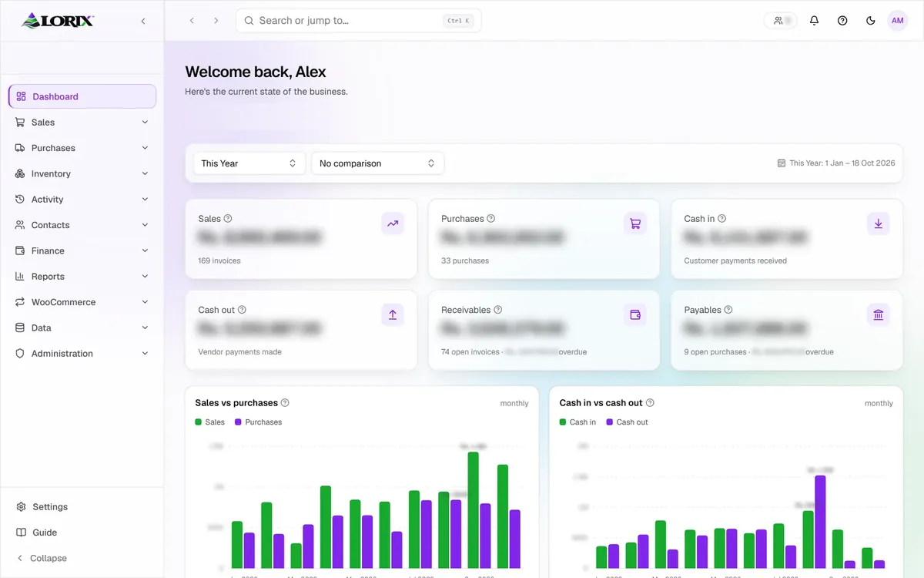The height and width of the screenshot is (578, 924).
Task: Expand the Purchases chevron
Action: [x=145, y=148]
